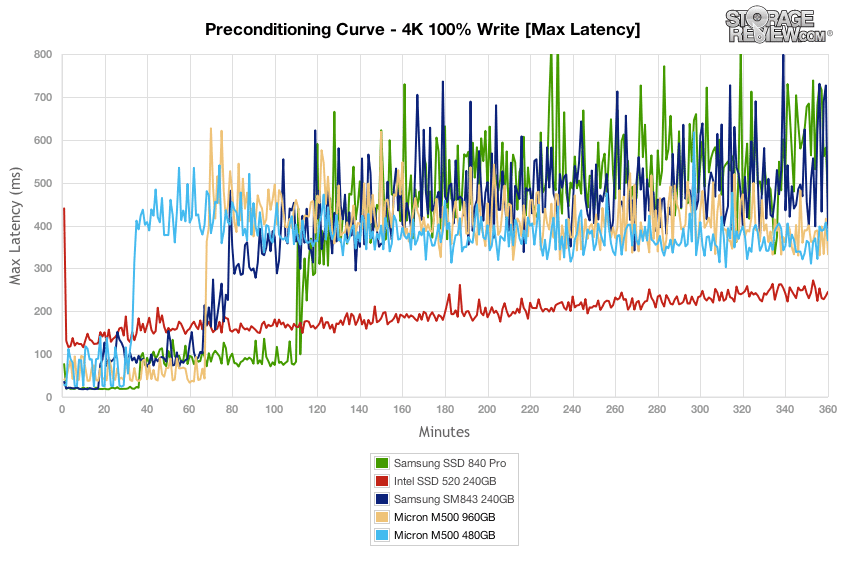The height and width of the screenshot is (568, 850).
Task: Click the Micron M500 480GB light blue swatch
Action: 382,535
